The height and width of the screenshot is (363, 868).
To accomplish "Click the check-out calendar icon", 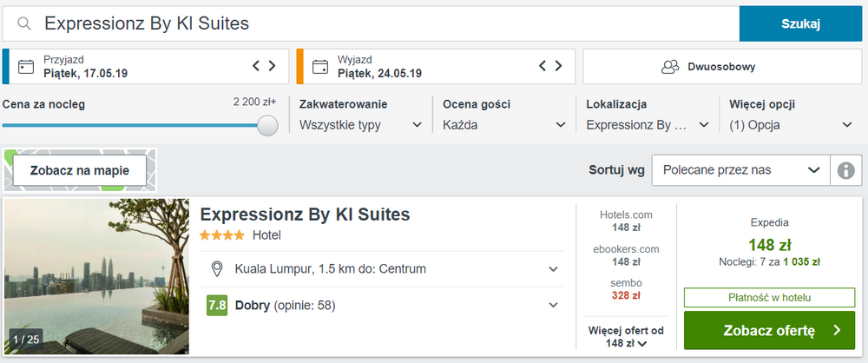I will coord(320,66).
